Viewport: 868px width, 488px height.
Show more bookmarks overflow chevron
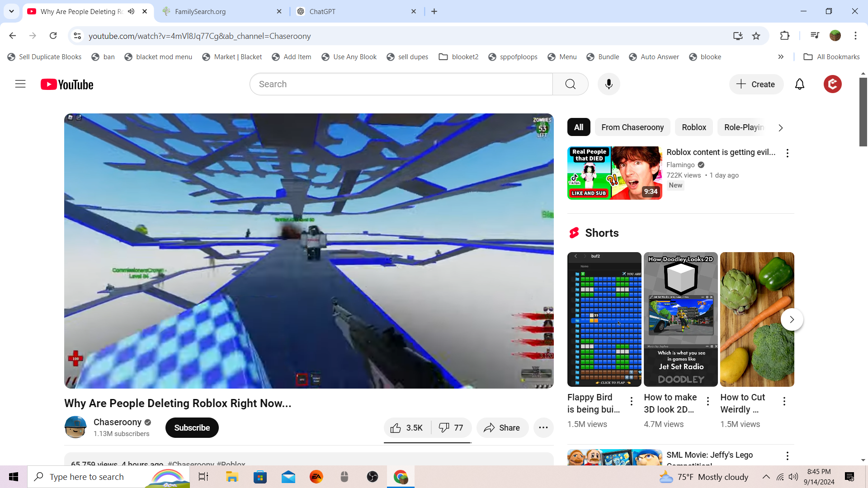[x=781, y=57]
